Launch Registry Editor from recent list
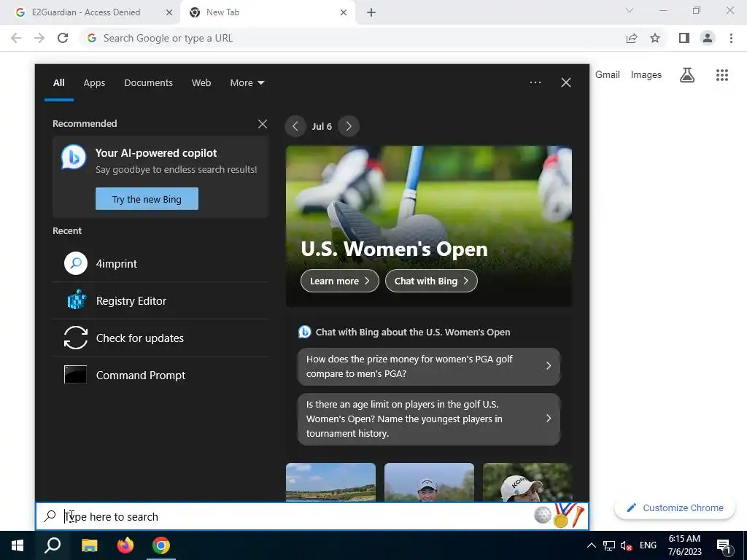 click(x=160, y=301)
